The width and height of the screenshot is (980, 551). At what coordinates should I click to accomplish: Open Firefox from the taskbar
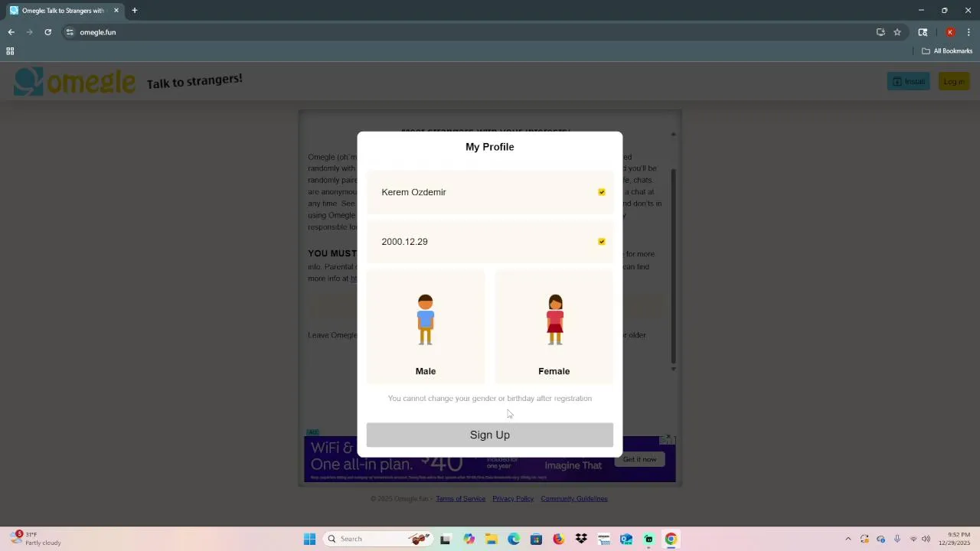point(559,539)
